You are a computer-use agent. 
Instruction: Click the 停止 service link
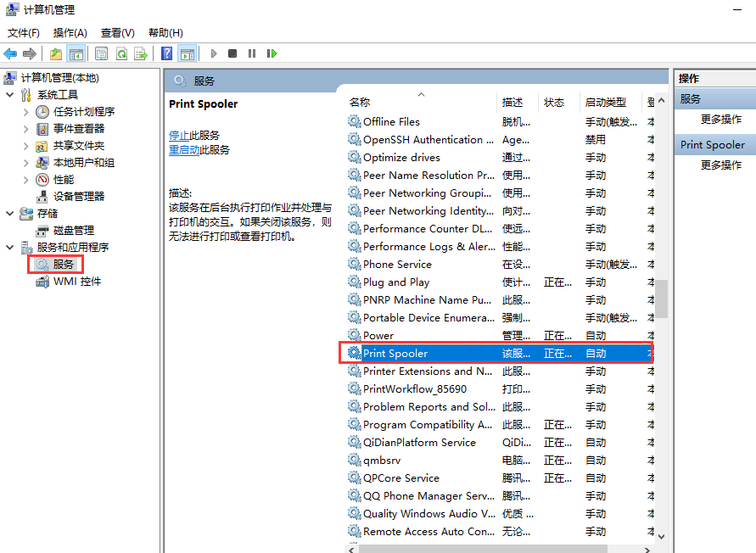[178, 135]
